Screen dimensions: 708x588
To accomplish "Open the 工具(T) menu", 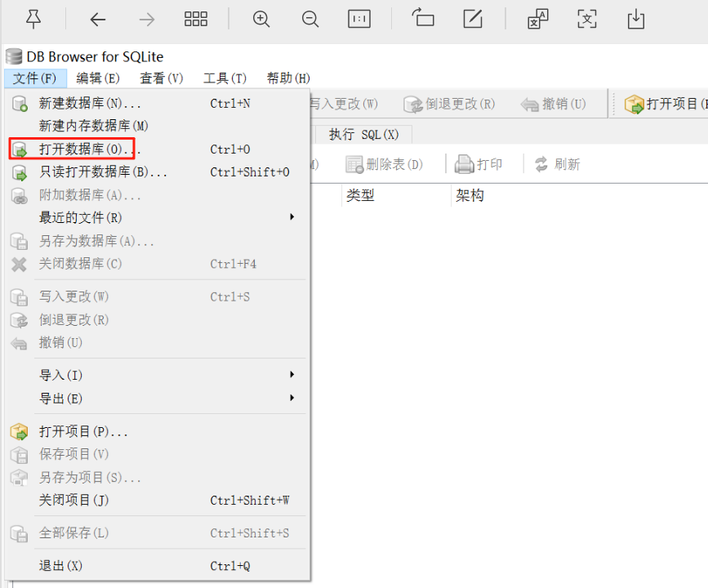I will tap(225, 78).
